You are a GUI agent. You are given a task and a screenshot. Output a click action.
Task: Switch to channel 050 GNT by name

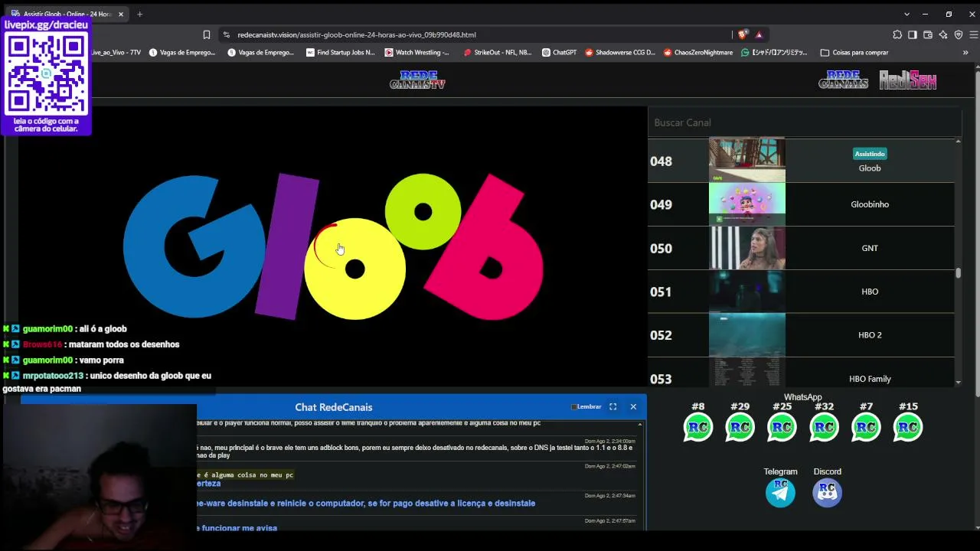[x=870, y=248]
